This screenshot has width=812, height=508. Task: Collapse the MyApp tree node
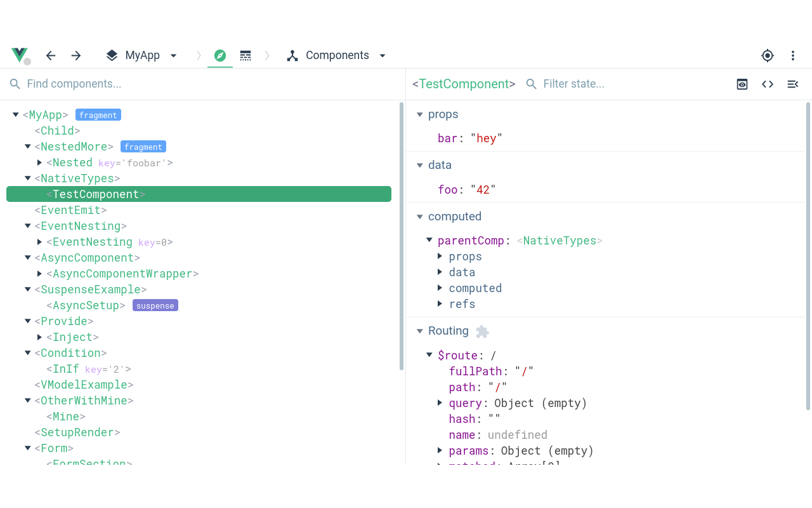(x=16, y=115)
